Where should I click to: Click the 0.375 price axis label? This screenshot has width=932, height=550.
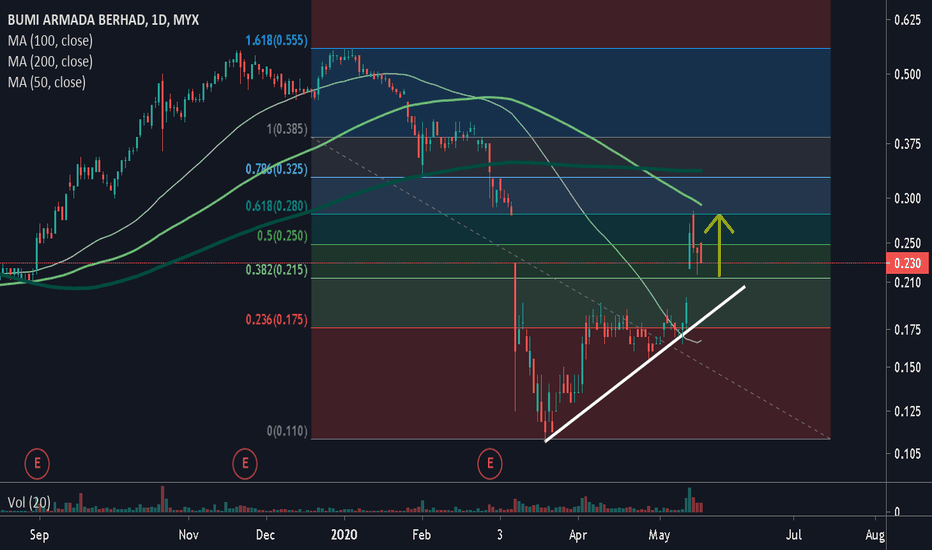(x=908, y=144)
